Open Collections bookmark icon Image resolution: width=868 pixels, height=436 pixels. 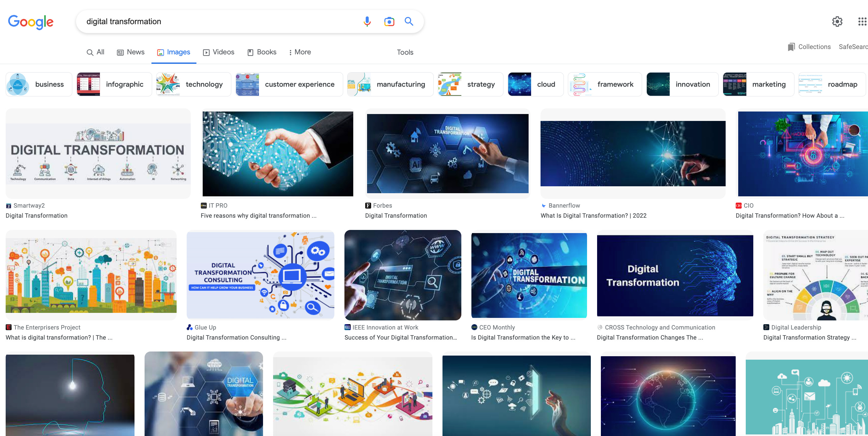(x=791, y=47)
